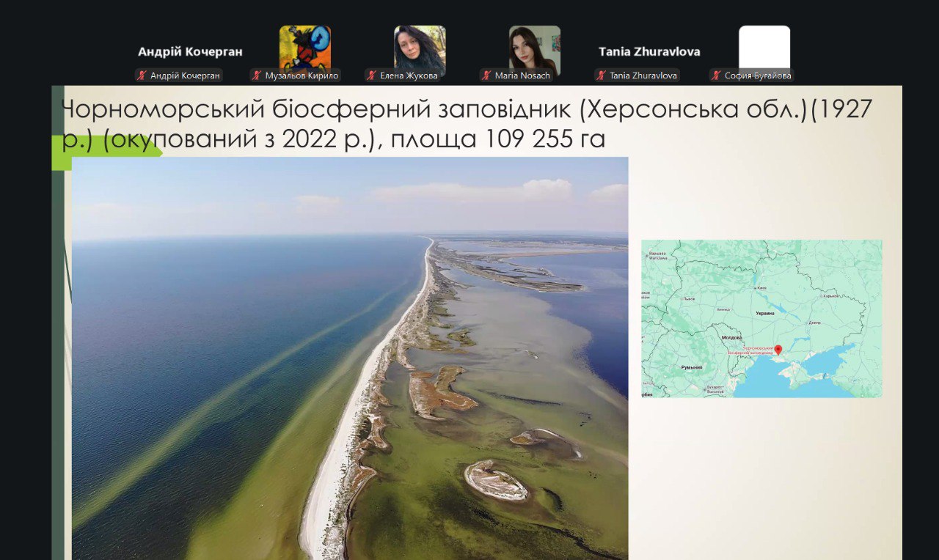Click the Maria Nosach name label
Image resolution: width=939 pixels, height=560 pixels.
(522, 75)
